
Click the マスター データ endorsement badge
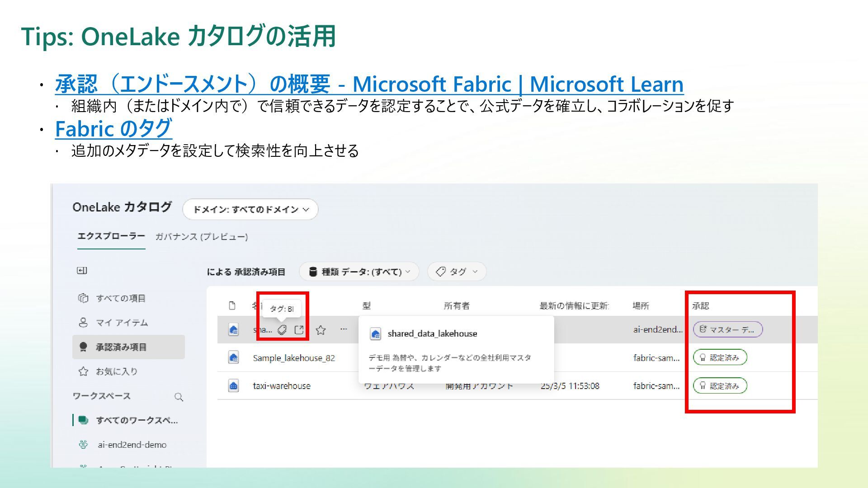pos(728,329)
